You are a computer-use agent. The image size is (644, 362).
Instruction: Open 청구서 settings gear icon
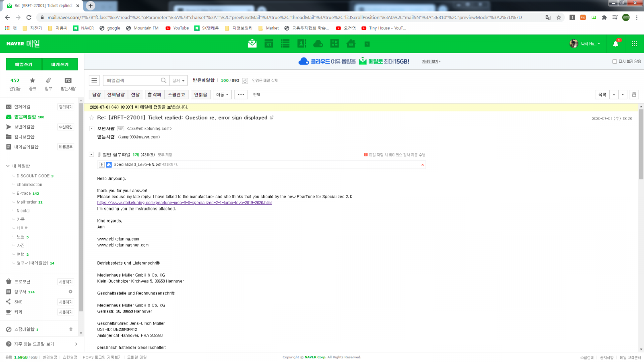coord(70,292)
